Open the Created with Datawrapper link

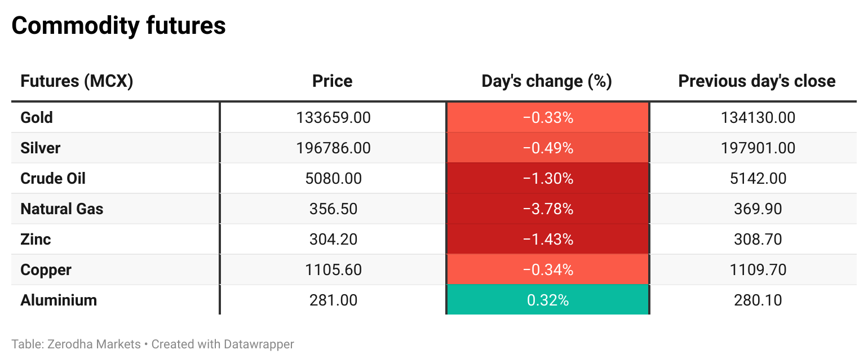[223, 344]
